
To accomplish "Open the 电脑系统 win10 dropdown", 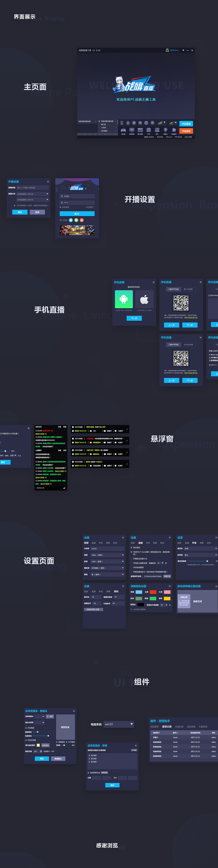I will [x=119, y=724].
